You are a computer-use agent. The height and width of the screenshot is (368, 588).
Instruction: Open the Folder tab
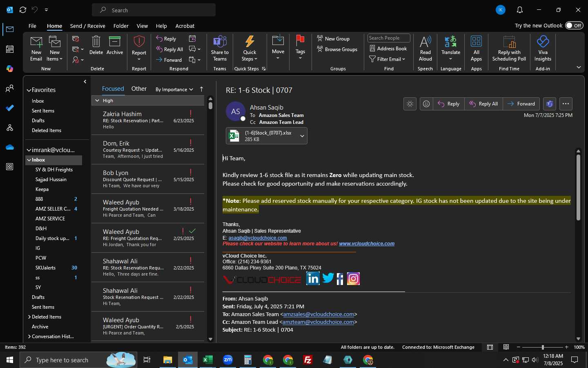(x=121, y=26)
